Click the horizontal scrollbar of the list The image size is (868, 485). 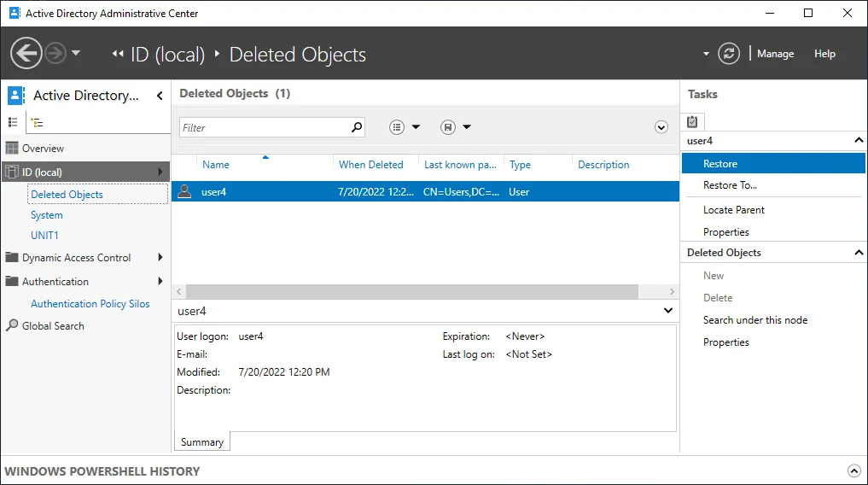411,292
